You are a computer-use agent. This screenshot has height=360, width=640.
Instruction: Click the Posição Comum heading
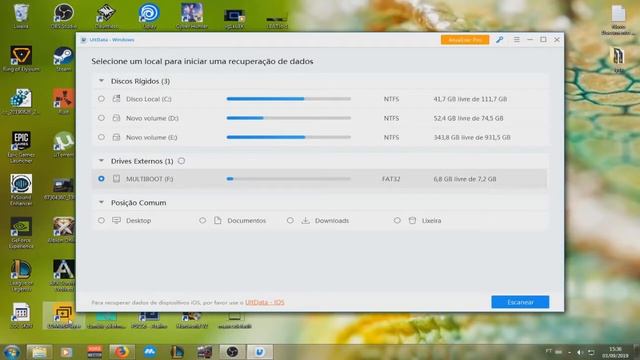point(138,202)
